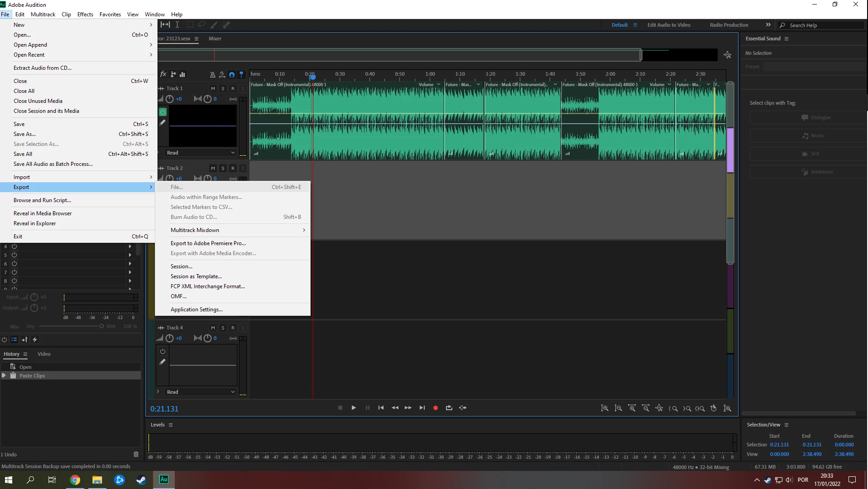
Task: Open Essential Sound panel menu
Action: [x=786, y=39]
